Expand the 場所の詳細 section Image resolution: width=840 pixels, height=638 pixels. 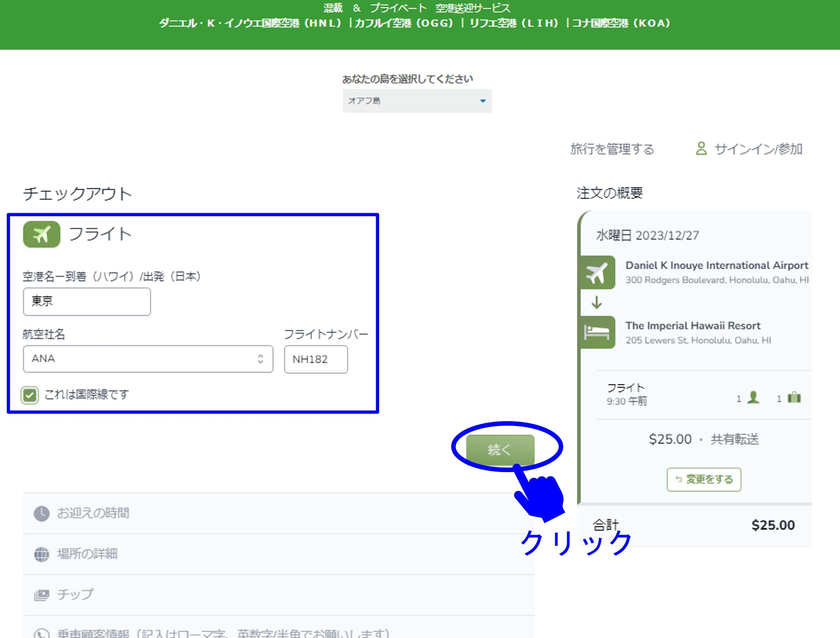point(279,554)
